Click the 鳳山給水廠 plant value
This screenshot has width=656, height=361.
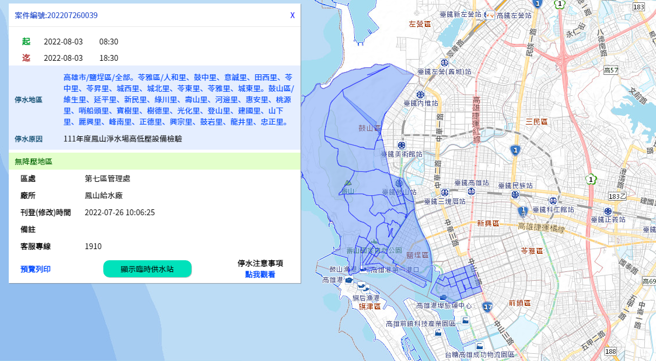pyautogui.click(x=103, y=195)
